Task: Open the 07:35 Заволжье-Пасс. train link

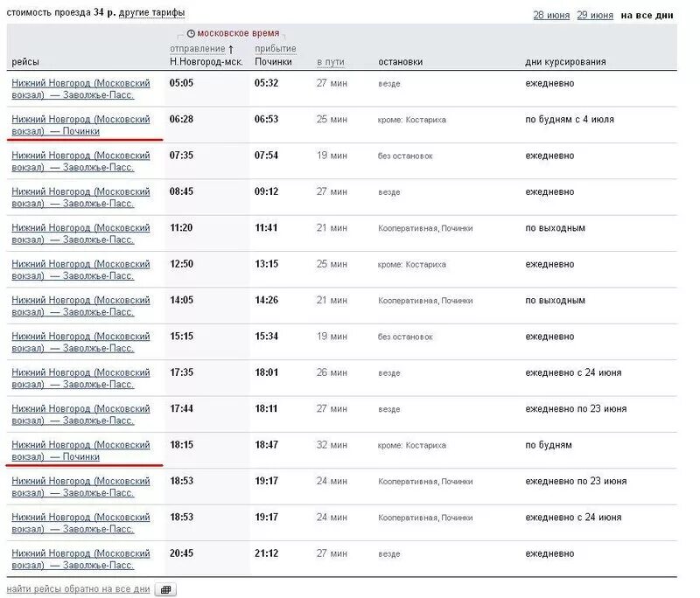Action: [80, 161]
